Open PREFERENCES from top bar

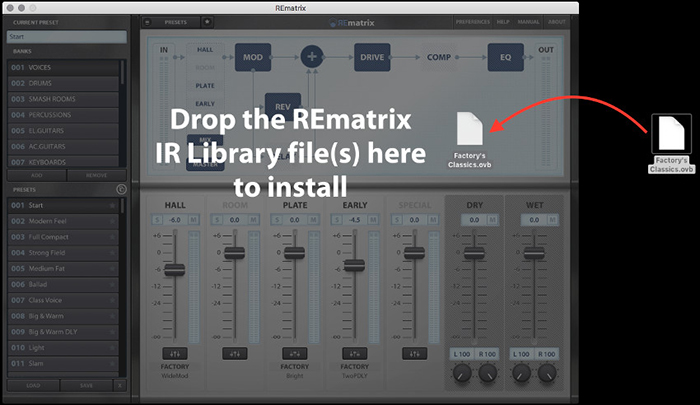tap(473, 21)
